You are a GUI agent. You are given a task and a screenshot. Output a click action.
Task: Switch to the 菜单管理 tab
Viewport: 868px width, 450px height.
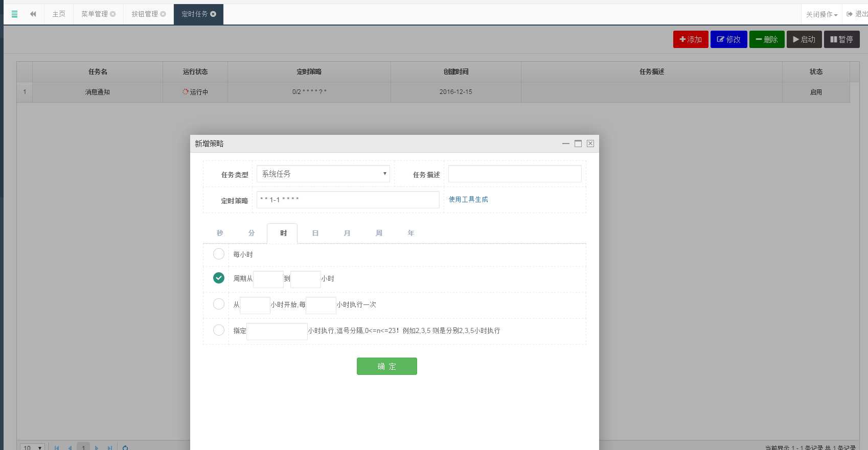[x=95, y=14]
